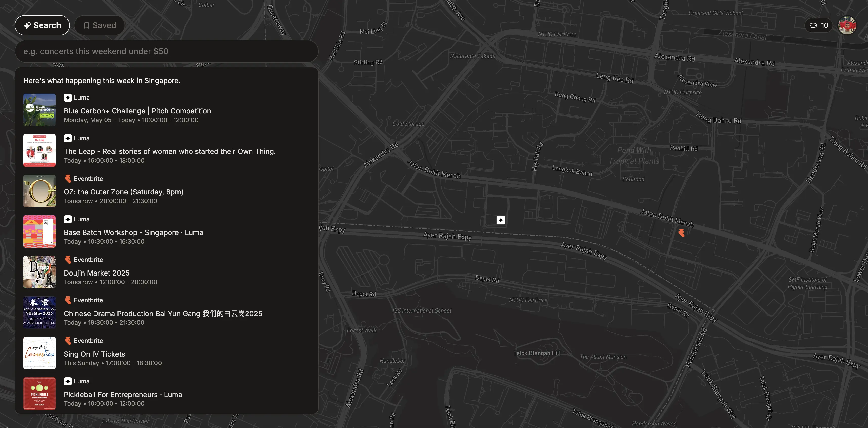
Task: Open Blue Carbon+ Challenge thumbnail
Action: [x=40, y=110]
